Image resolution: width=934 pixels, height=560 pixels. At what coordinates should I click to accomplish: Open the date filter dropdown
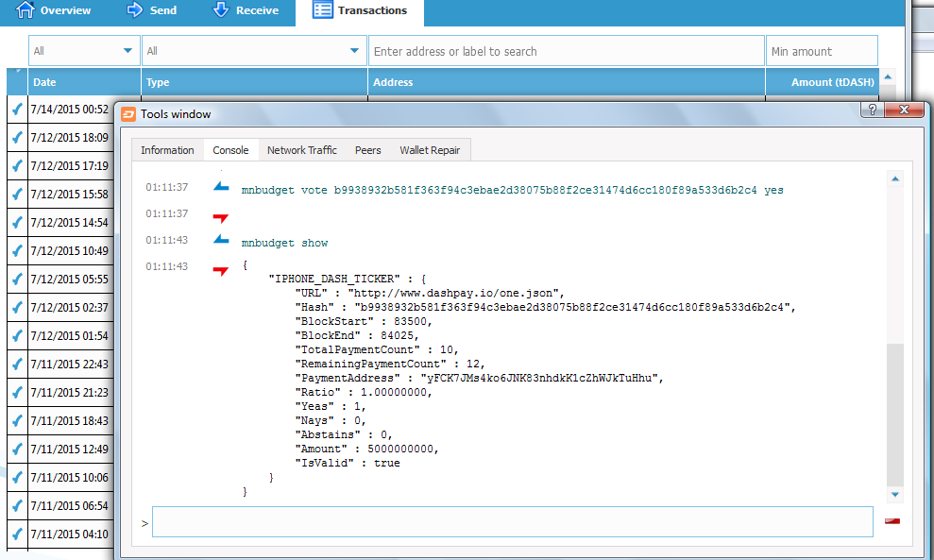84,51
